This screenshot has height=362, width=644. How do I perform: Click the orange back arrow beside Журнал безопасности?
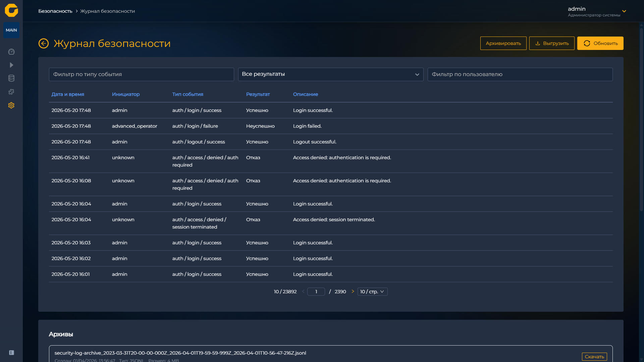pos(44,43)
